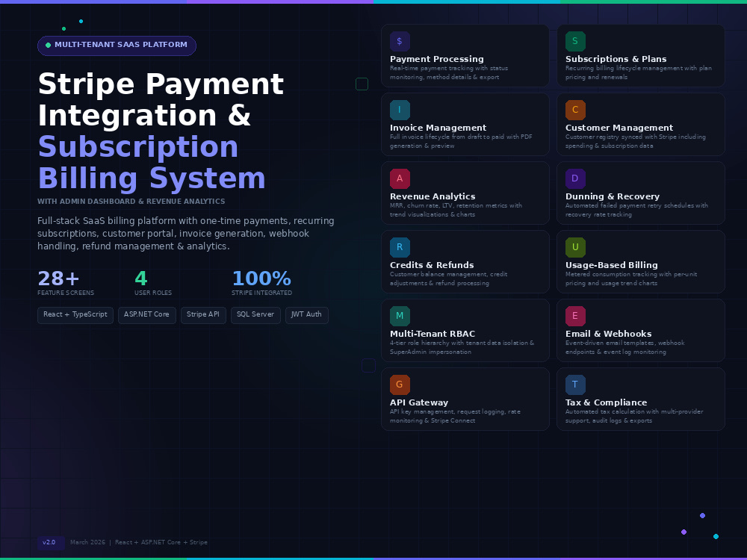Select the ASP.NET Core tag

tap(146, 315)
